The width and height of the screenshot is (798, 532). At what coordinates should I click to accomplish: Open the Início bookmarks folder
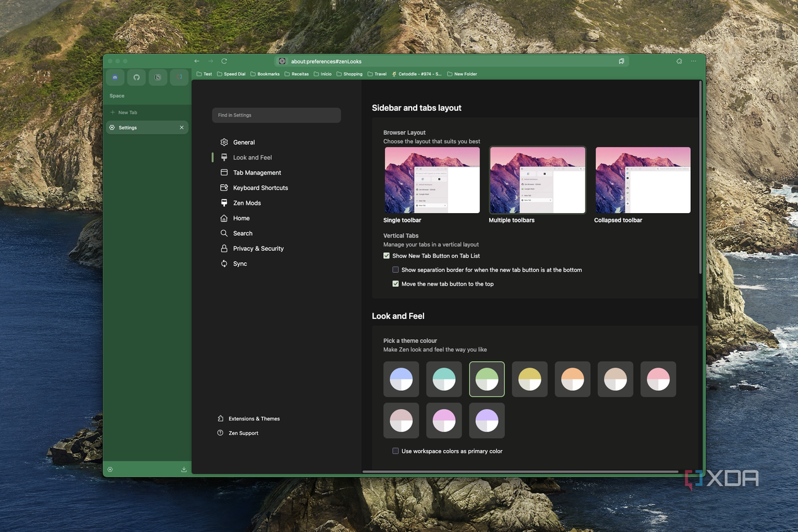coord(323,74)
